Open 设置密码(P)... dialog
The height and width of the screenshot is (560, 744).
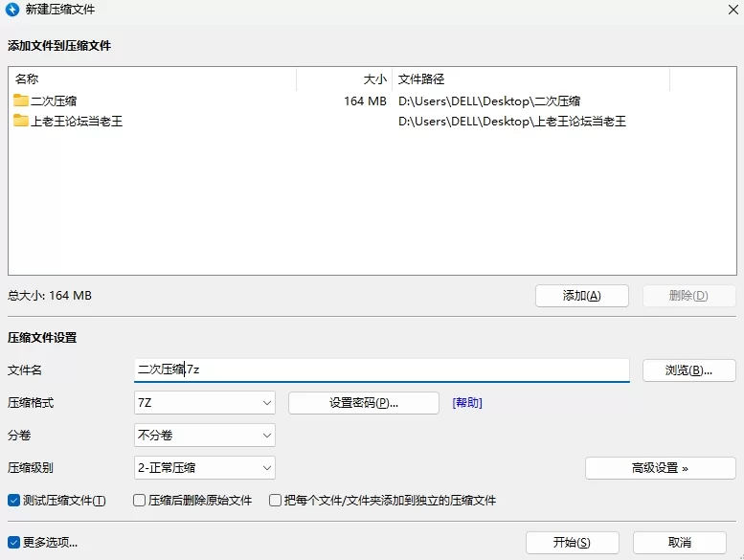pos(364,403)
